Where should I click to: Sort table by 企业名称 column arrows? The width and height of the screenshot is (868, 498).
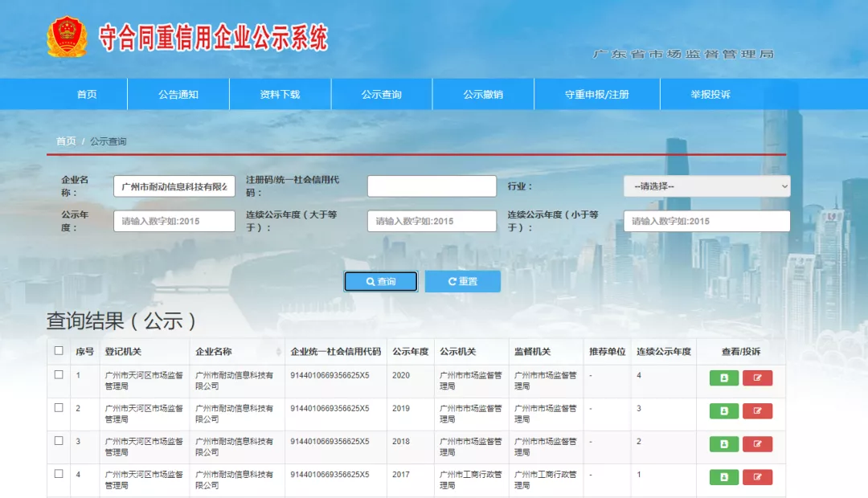279,352
